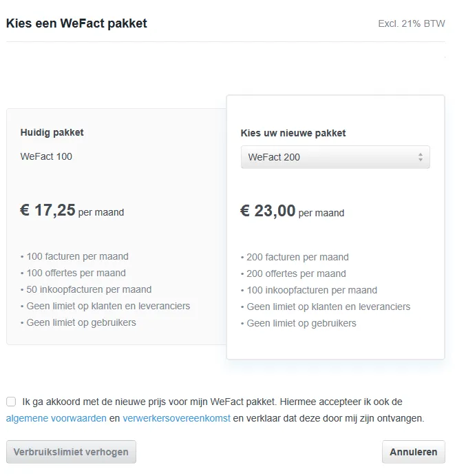The image size is (455, 476).
Task: Click the "50 inkoopfacturen per maand" feature
Action: (x=89, y=289)
